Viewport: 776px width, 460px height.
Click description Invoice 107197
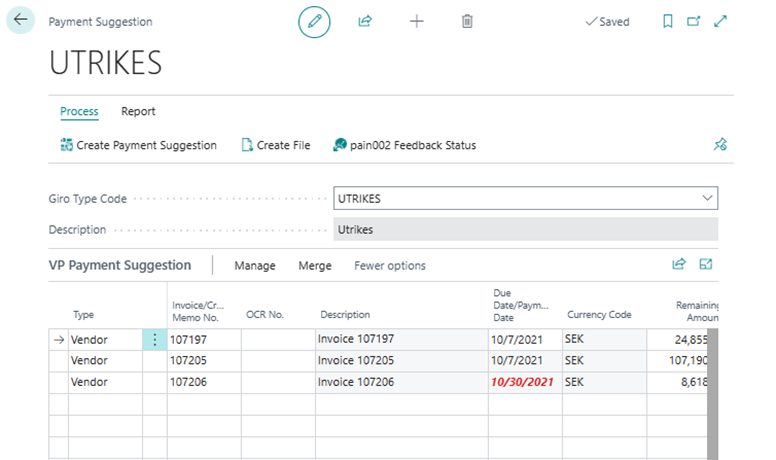[x=401, y=339]
